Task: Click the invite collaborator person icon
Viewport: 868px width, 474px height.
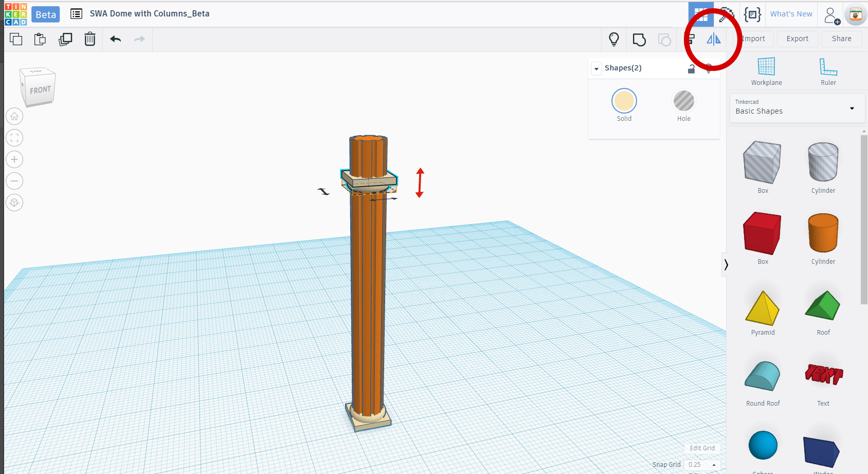Action: click(x=831, y=15)
